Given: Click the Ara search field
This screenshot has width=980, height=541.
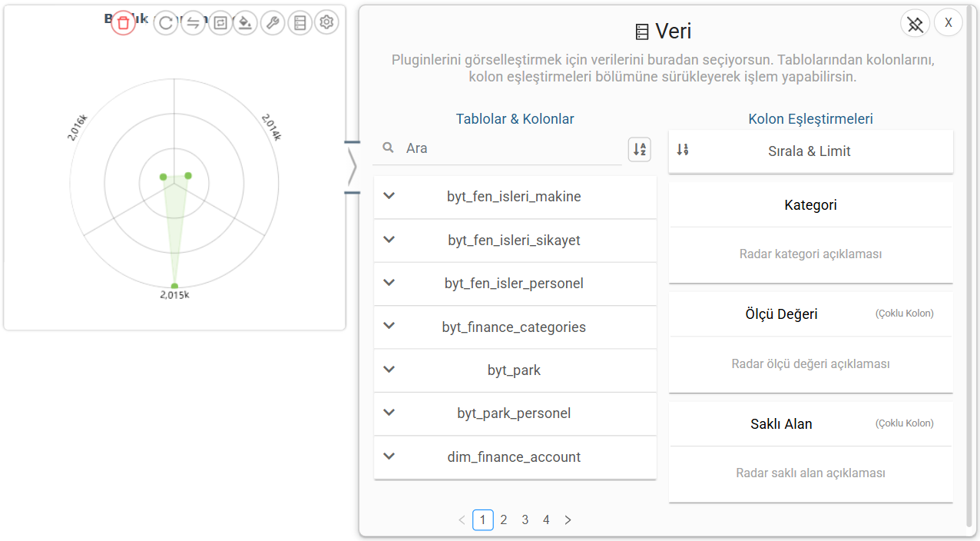Looking at the screenshot, I should point(507,148).
